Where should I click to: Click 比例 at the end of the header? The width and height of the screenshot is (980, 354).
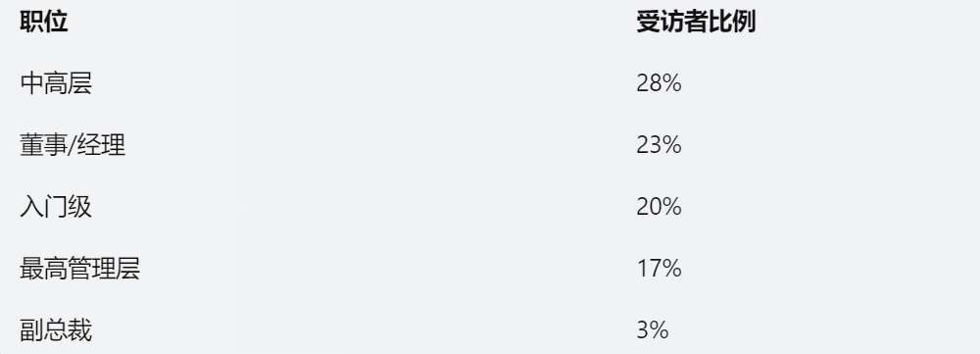coord(732,22)
